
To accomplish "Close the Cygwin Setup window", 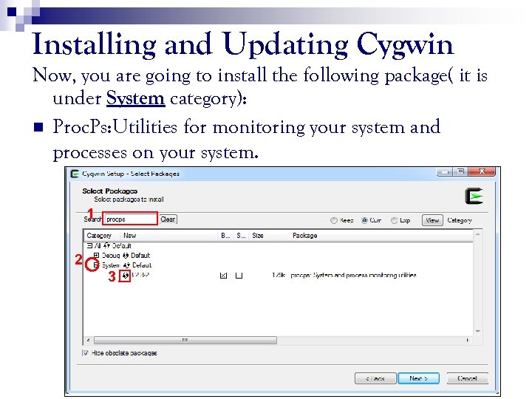I will click(482, 172).
